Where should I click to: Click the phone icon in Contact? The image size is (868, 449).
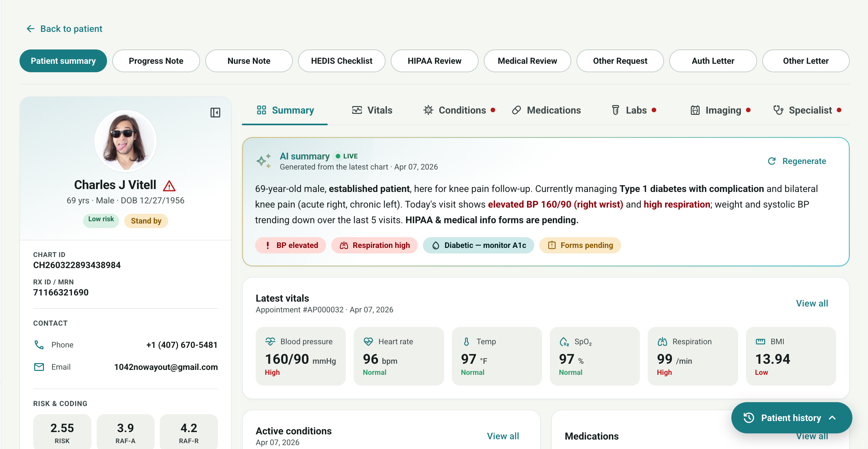[x=39, y=345]
